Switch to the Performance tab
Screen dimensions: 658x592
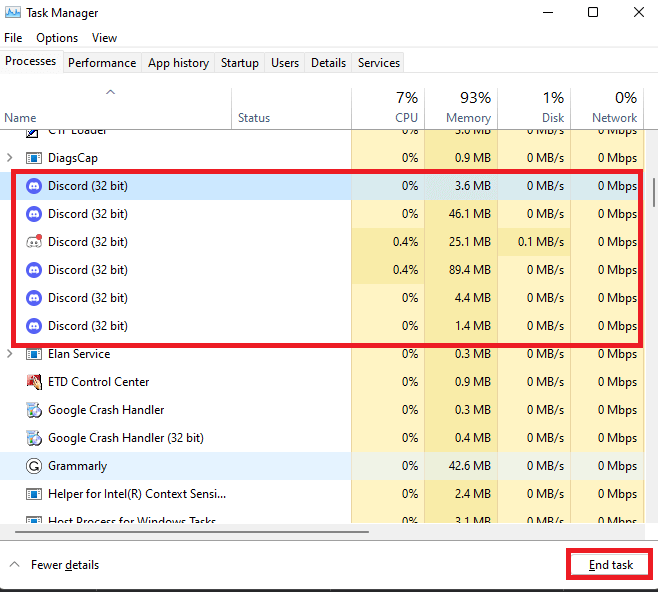pos(102,63)
